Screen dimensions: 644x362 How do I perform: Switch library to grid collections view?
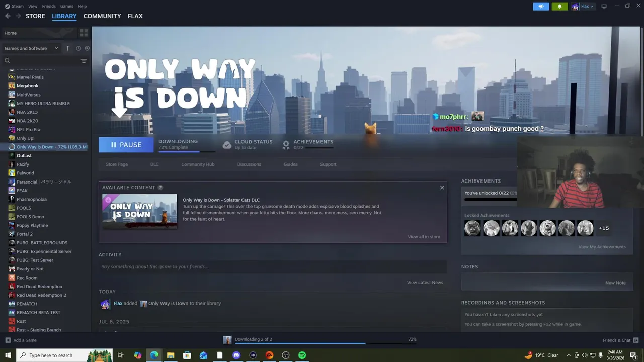tap(84, 33)
